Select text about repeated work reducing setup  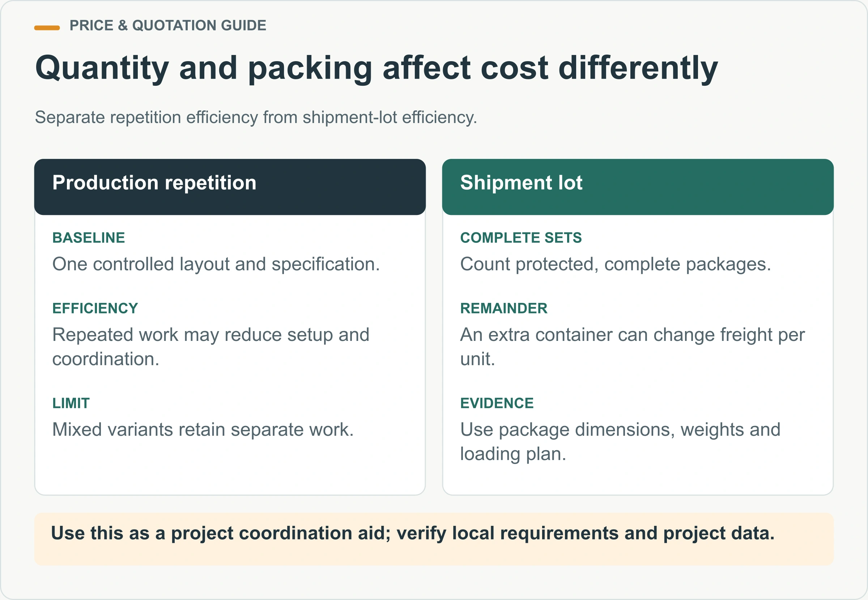[211, 347]
